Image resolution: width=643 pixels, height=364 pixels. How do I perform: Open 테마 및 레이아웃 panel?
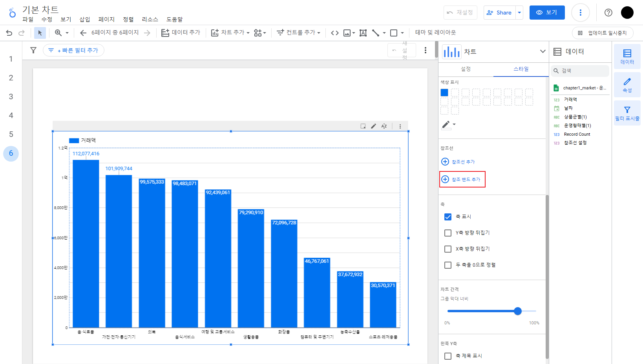point(435,33)
